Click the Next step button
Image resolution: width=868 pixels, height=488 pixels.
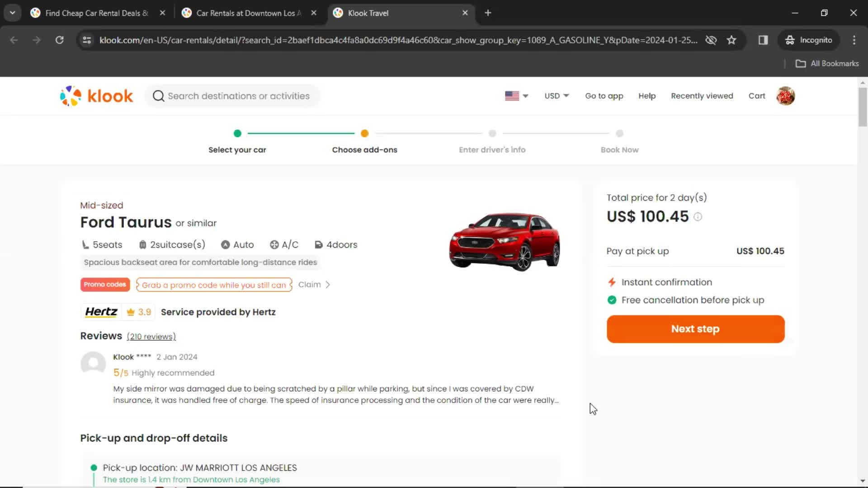point(695,329)
